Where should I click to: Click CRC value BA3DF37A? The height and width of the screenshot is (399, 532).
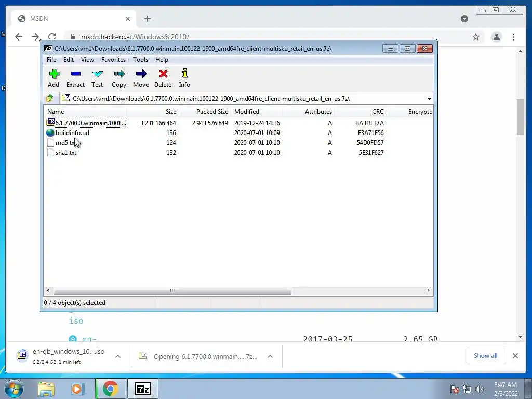[369, 123]
